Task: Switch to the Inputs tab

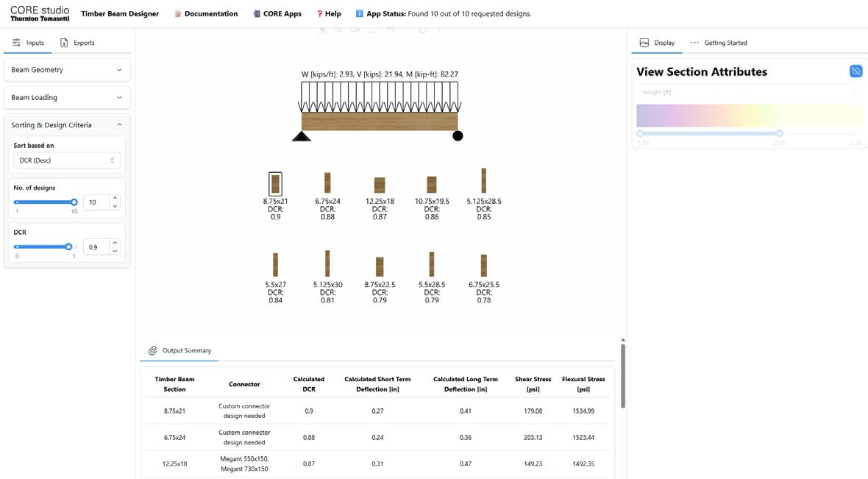Action: pos(28,43)
